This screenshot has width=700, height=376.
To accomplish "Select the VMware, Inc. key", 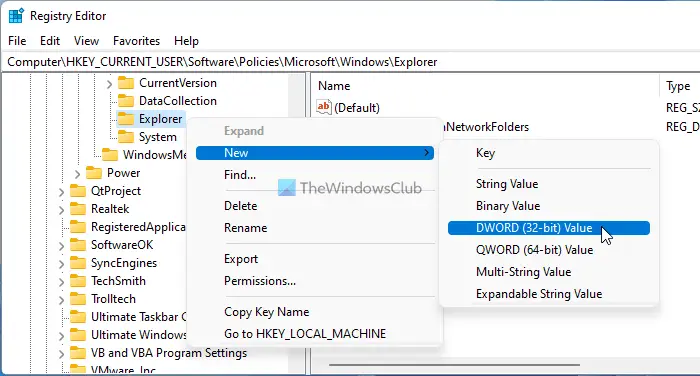I will pos(123,370).
